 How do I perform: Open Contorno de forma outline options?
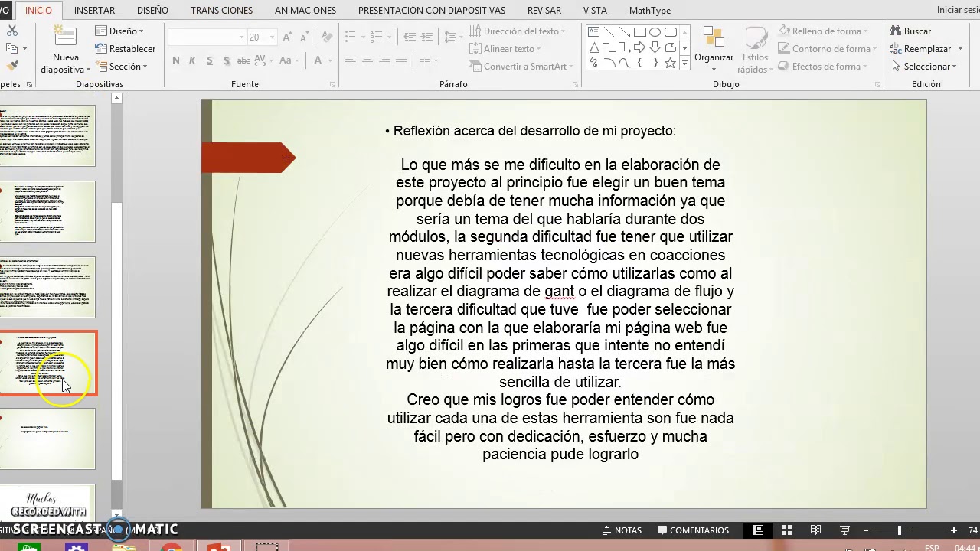pyautogui.click(x=825, y=48)
